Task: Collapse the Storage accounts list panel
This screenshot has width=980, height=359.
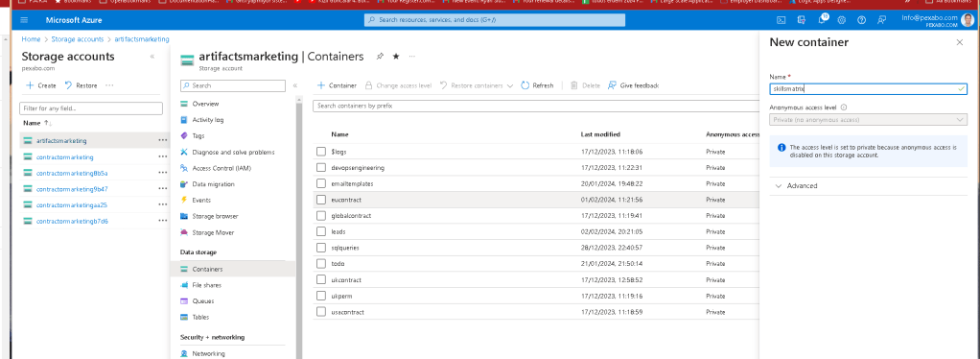Action: point(152,57)
